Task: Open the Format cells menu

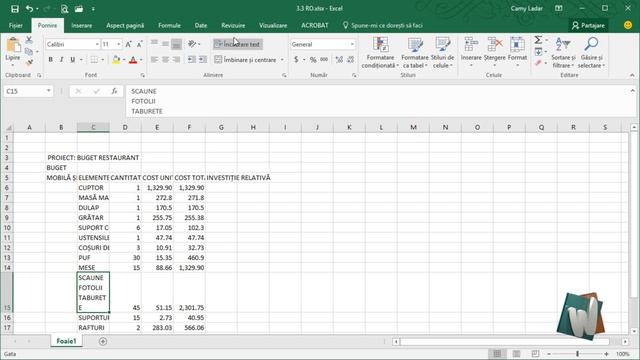Action: [517, 51]
